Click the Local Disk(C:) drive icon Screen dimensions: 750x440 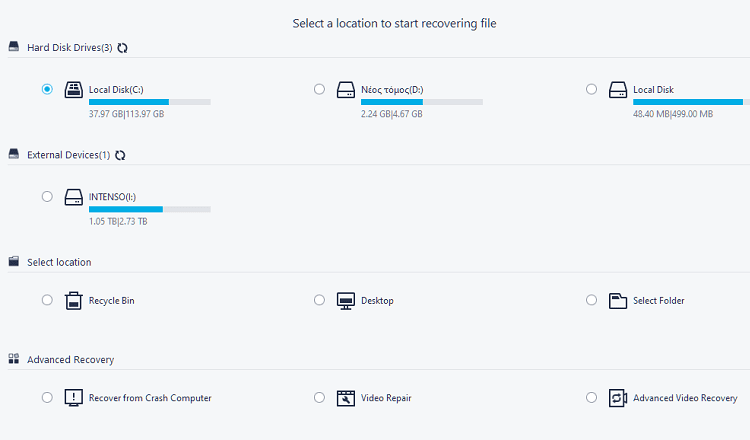pos(74,89)
